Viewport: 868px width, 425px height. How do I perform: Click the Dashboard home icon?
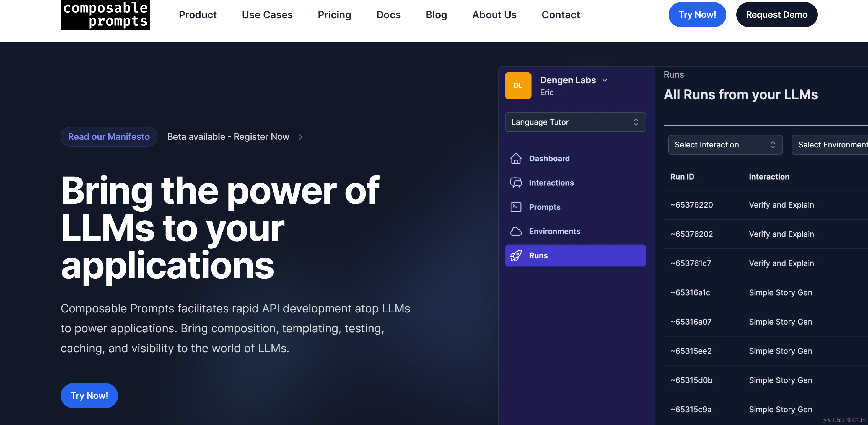(515, 158)
